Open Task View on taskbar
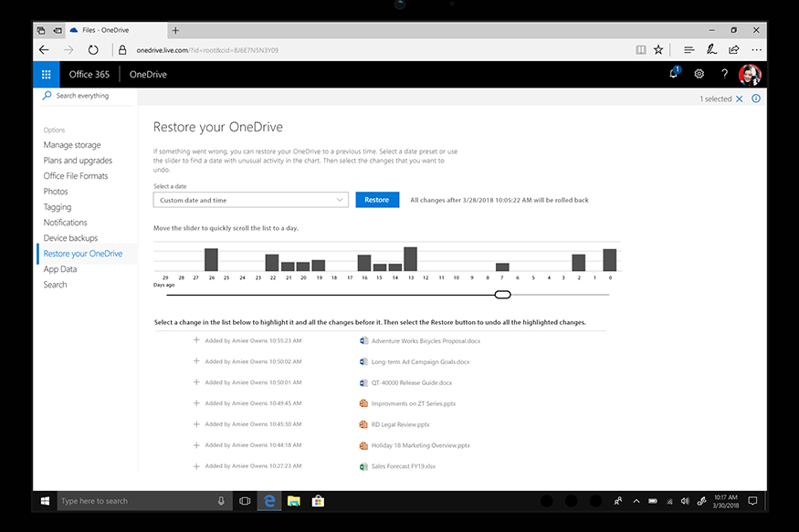Screen dimensions: 799x532 pyautogui.click(x=245, y=502)
